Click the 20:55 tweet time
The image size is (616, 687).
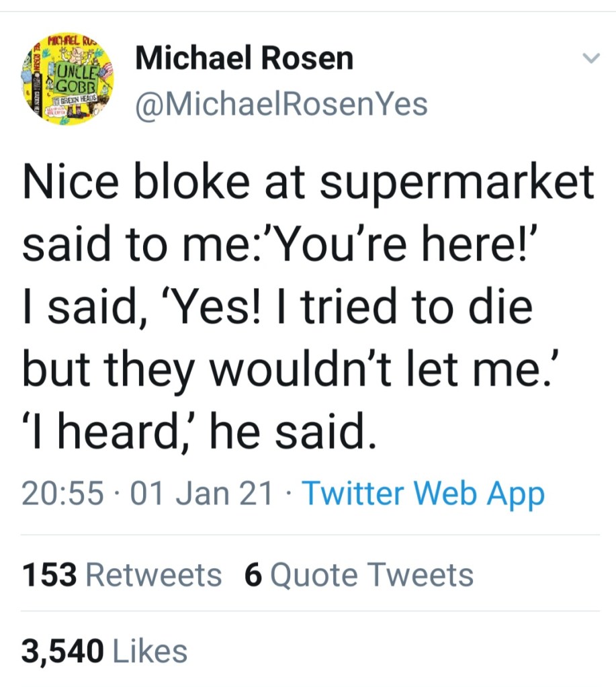62,495
